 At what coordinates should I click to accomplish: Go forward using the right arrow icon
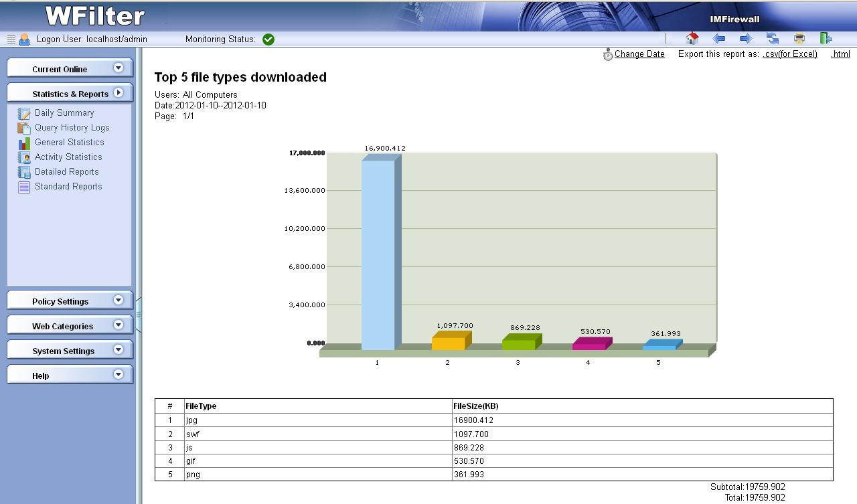(746, 39)
